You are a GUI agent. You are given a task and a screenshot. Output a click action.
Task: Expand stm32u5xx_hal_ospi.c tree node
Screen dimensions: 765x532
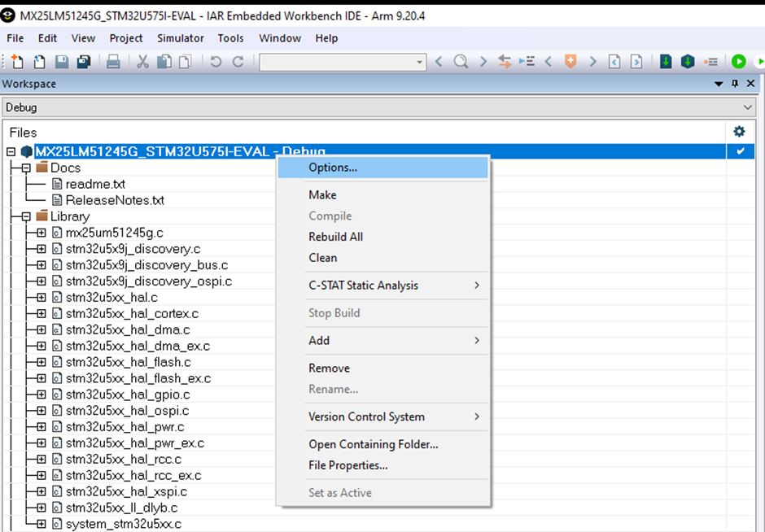pyautogui.click(x=42, y=411)
